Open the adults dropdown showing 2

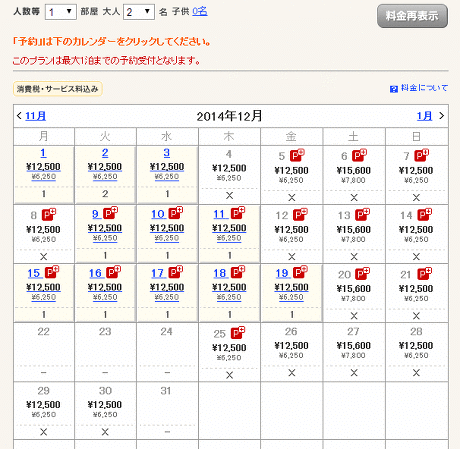(x=139, y=12)
